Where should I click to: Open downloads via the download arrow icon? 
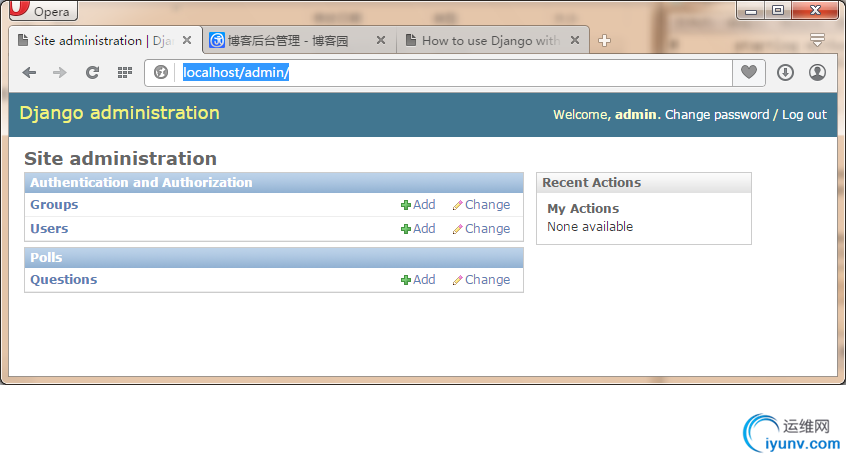coord(785,72)
